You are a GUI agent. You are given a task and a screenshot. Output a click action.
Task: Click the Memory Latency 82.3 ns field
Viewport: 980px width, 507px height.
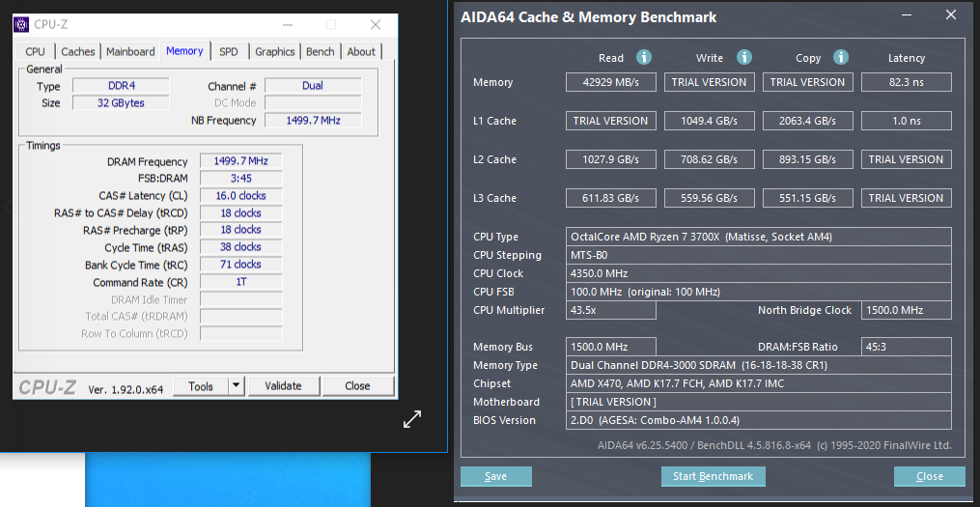point(907,82)
